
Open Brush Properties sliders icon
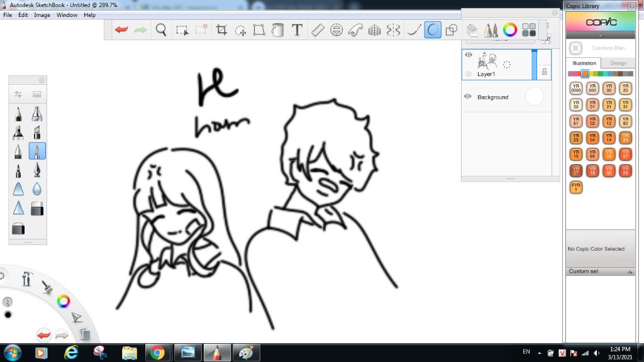(18, 94)
